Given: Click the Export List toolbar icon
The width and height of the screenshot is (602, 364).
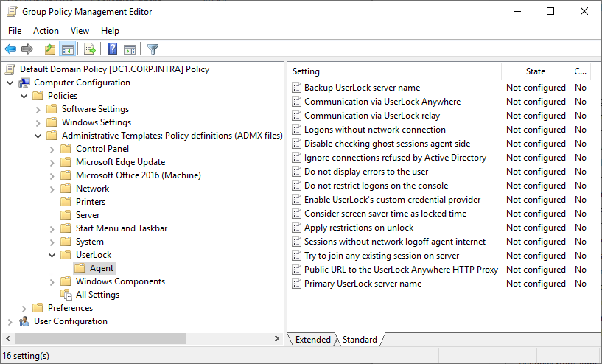Looking at the screenshot, I should pyautogui.click(x=90, y=49).
